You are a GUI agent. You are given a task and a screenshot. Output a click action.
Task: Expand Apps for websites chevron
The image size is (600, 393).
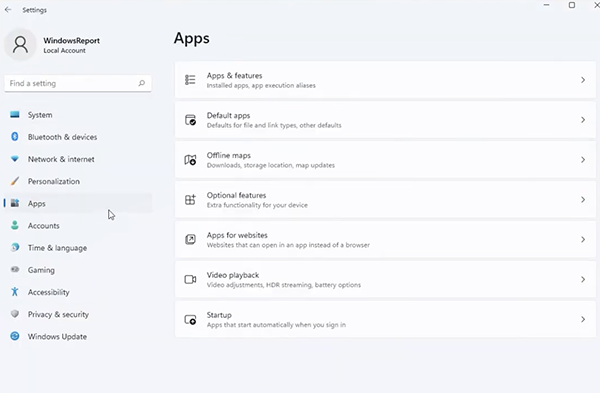[x=583, y=239]
